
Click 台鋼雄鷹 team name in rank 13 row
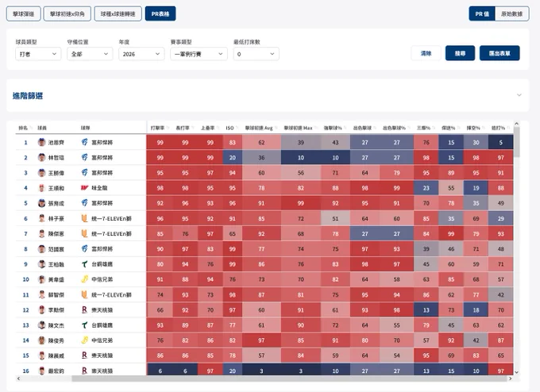tap(102, 325)
